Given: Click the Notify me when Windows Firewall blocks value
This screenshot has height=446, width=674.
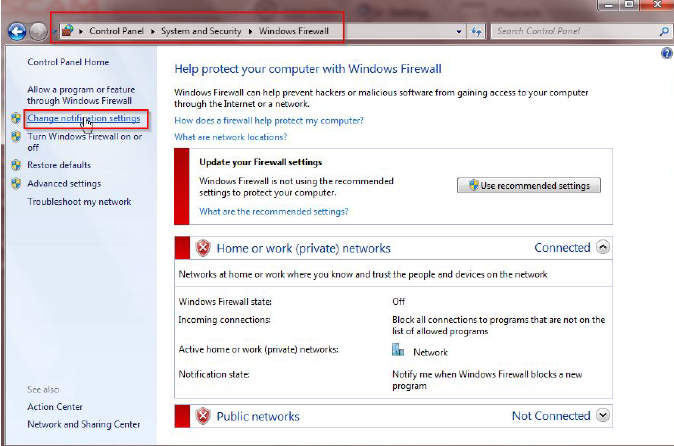Looking at the screenshot, I should (x=487, y=380).
